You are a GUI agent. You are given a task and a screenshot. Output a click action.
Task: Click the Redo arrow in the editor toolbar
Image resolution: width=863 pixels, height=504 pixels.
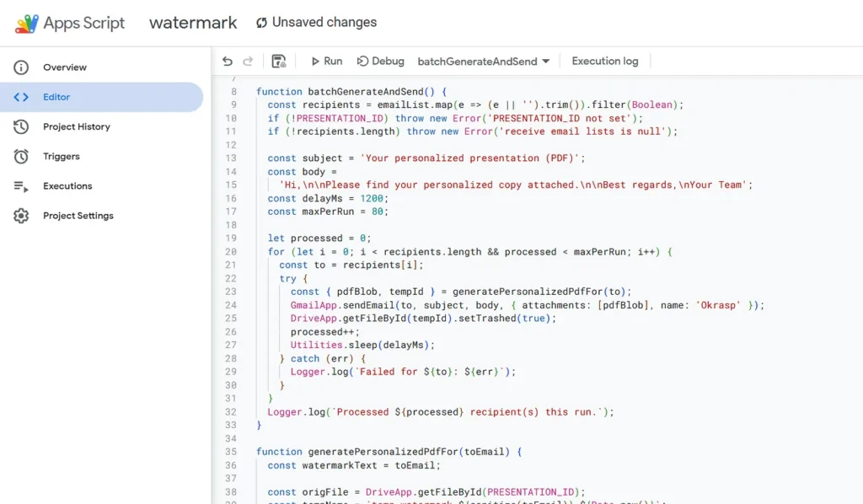click(x=247, y=61)
